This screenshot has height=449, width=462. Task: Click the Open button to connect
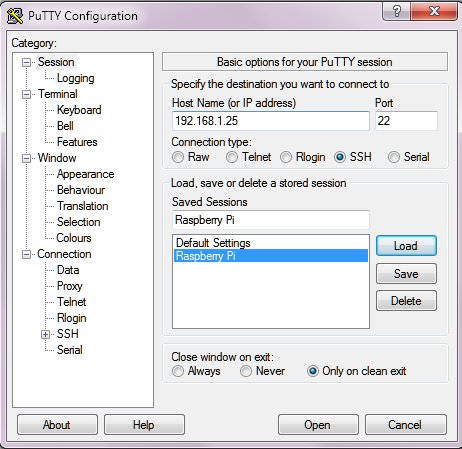(318, 425)
